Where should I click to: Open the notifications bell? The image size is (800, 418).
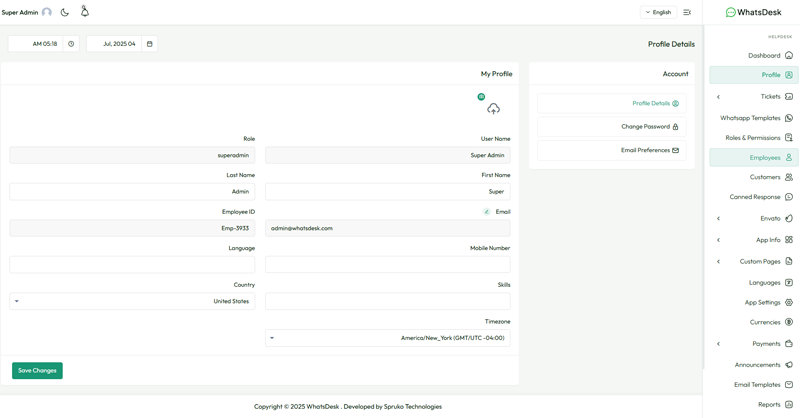point(85,12)
